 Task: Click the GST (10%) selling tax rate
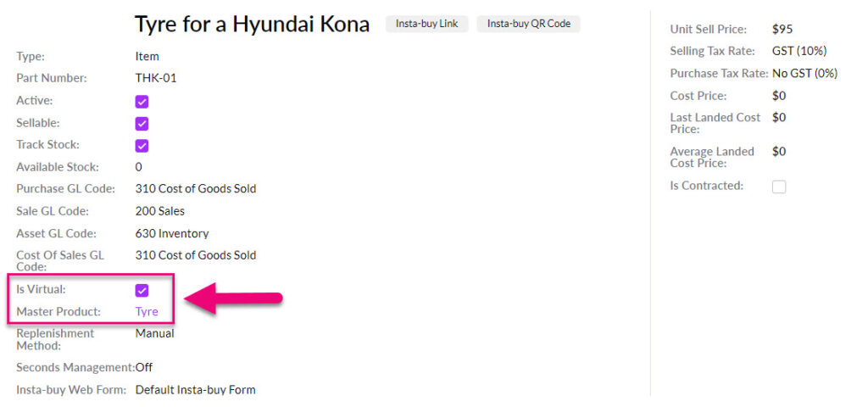tap(798, 51)
